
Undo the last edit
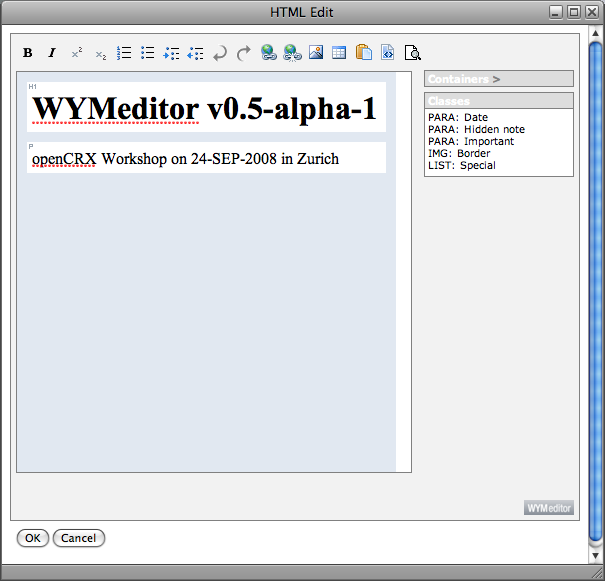[x=220, y=52]
